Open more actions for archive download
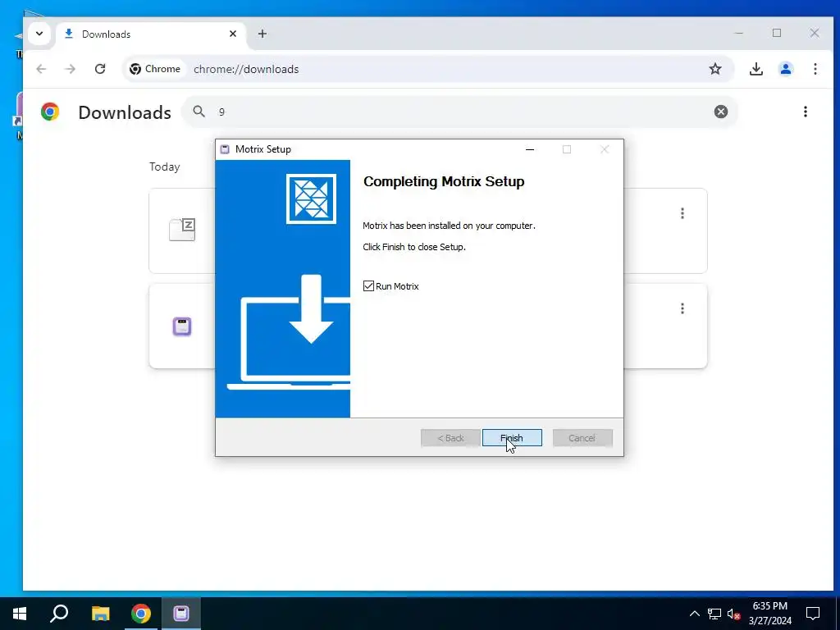Image resolution: width=840 pixels, height=630 pixels. 682,213
